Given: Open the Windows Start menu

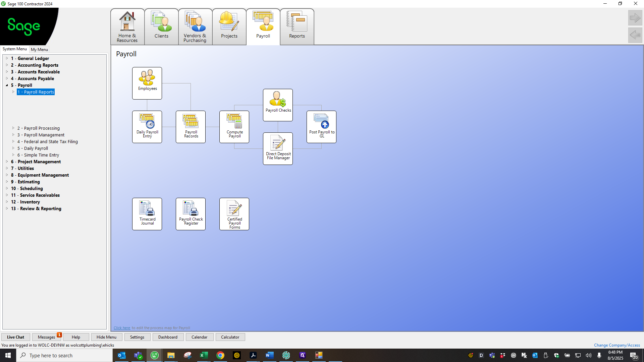Looking at the screenshot, I should [x=8, y=355].
